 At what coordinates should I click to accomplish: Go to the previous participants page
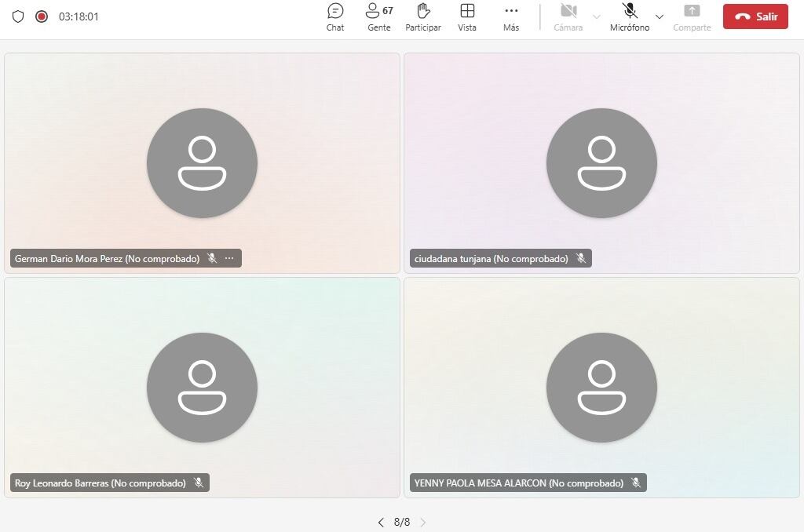[x=381, y=523]
